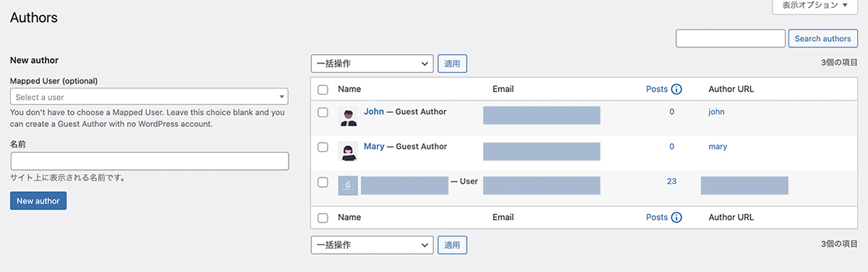Screen dimensions: 868x272
Task: Click the top 3個の項目 item count
Action: click(x=840, y=63)
